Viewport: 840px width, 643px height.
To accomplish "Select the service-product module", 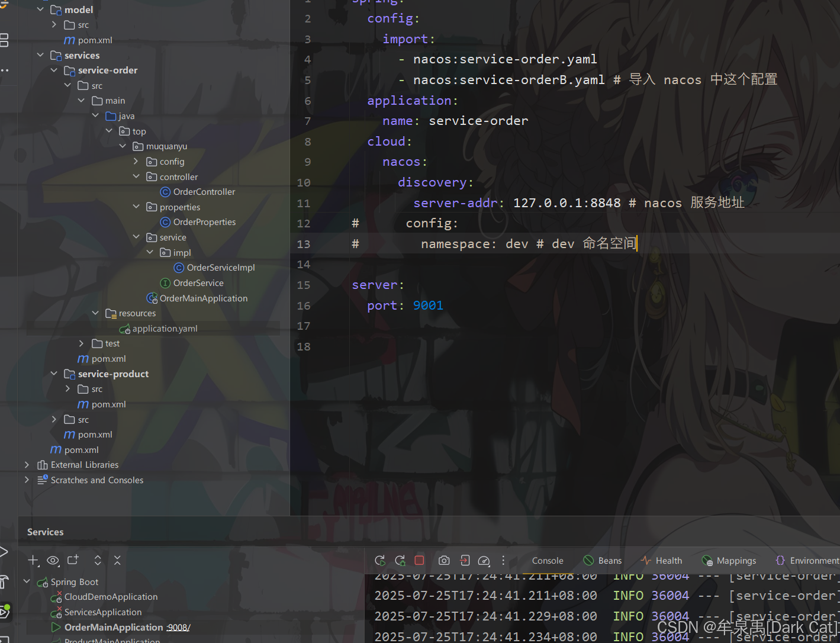I will coord(113,374).
